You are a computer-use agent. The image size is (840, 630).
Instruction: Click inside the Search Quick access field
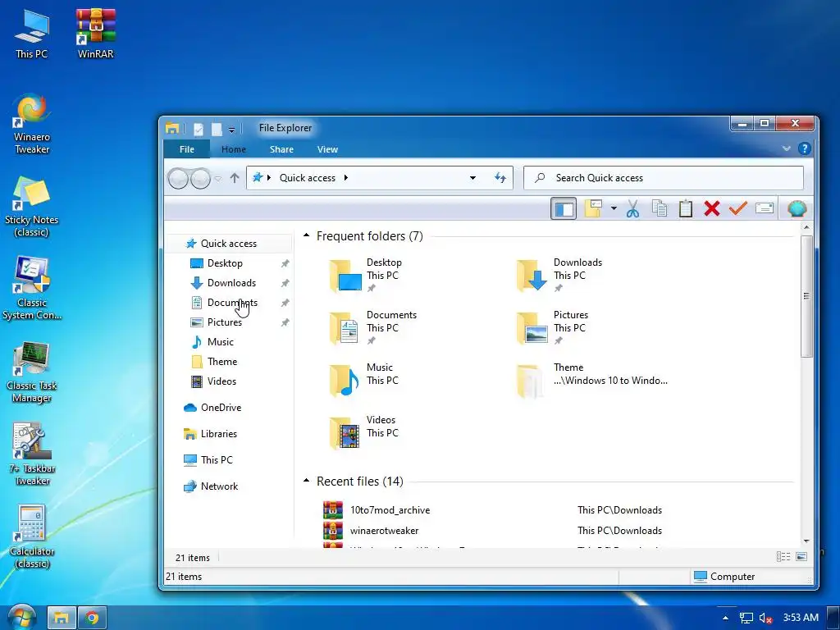(663, 178)
